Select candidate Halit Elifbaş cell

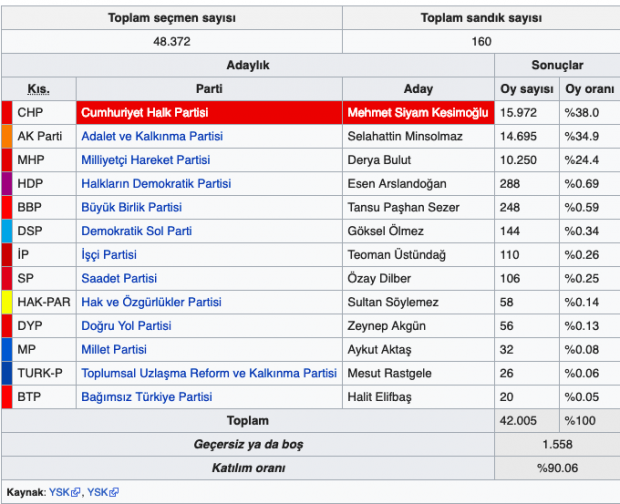pyautogui.click(x=418, y=397)
